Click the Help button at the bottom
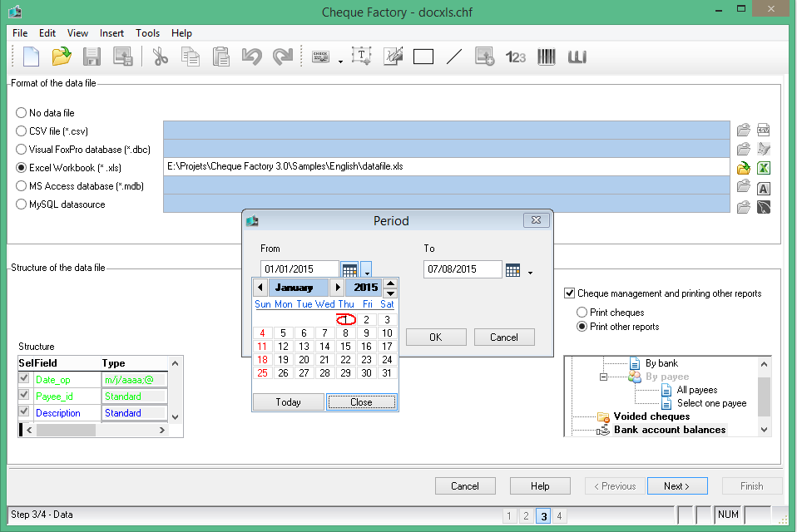Viewport: 797px width, 532px height. point(540,485)
